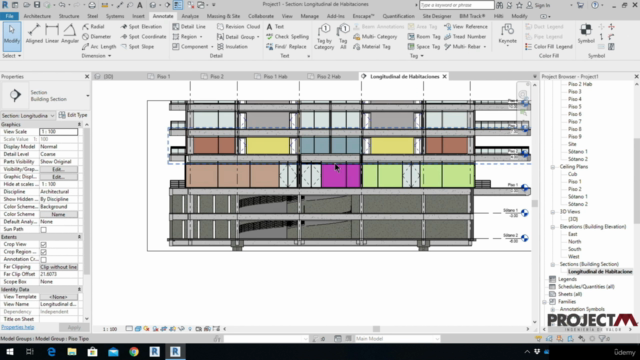Open the Region tool dropdown

[x=201, y=37]
